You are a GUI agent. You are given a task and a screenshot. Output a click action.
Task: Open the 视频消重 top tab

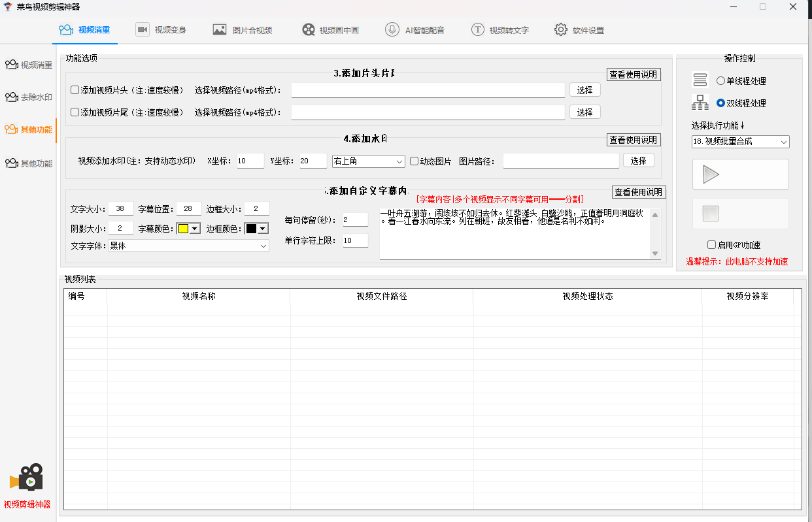tap(84, 29)
